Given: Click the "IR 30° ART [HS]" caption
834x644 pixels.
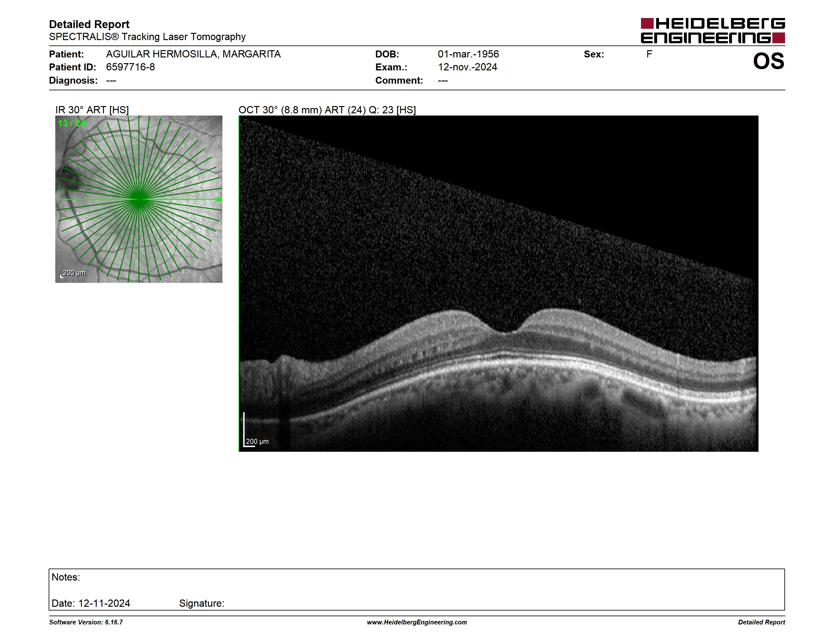Looking at the screenshot, I should tap(92, 110).
